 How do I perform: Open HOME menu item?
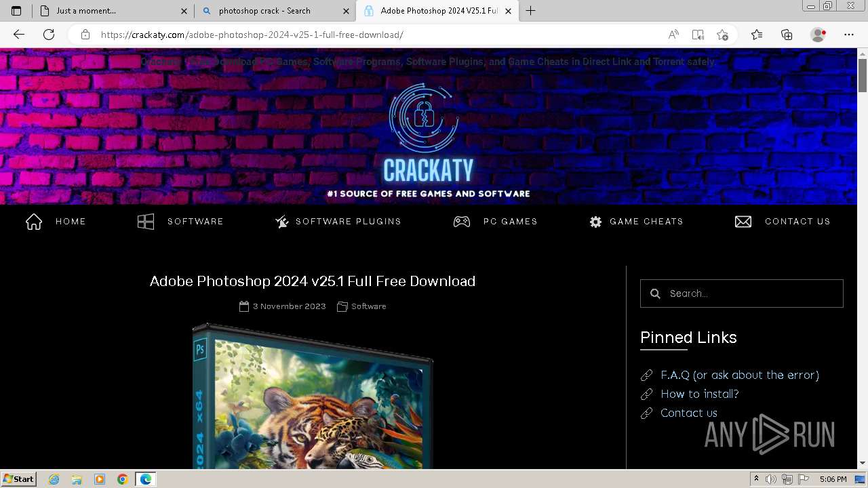(x=71, y=222)
